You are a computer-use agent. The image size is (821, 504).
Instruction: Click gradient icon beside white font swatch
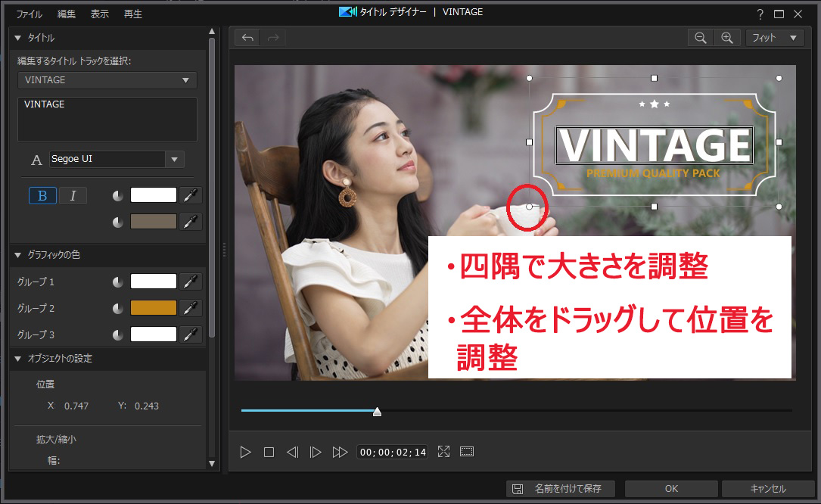[x=118, y=196]
